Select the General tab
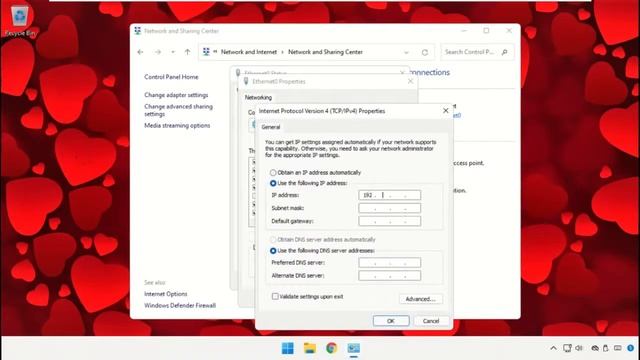This screenshot has height=360, width=640. click(x=271, y=127)
